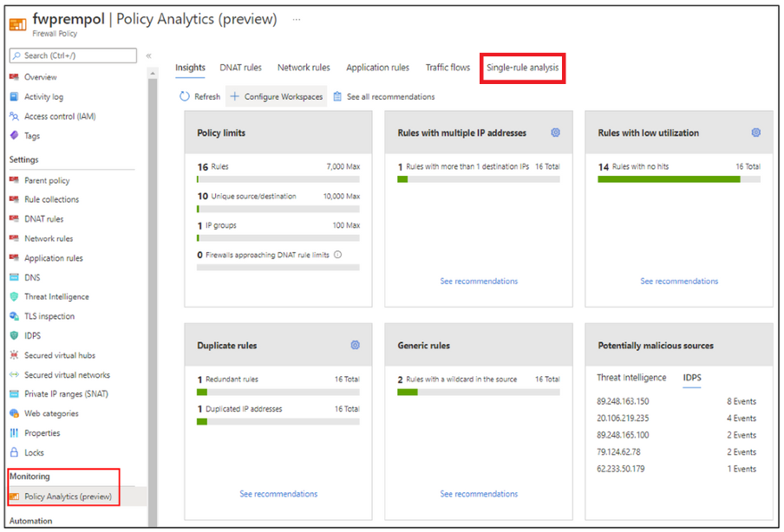The height and width of the screenshot is (532, 784).
Task: Click the Private IP ranges (SNAT) icon
Action: pyautogui.click(x=14, y=394)
